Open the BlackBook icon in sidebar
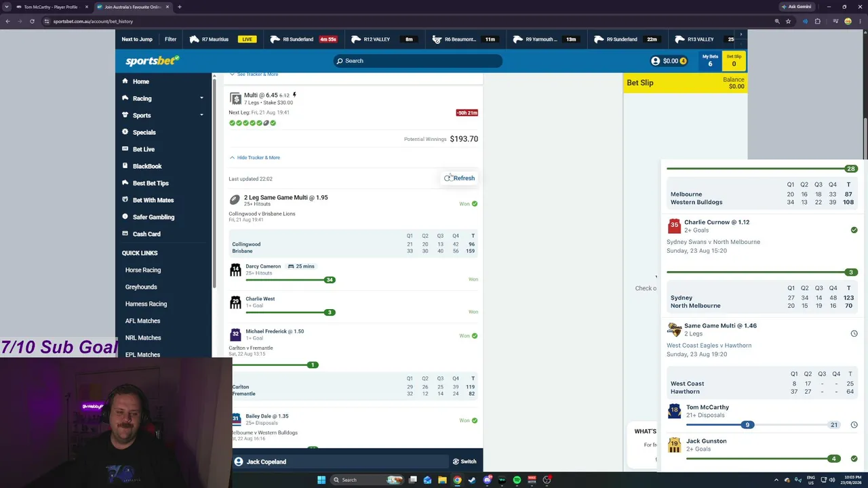868x488 pixels. pyautogui.click(x=125, y=166)
